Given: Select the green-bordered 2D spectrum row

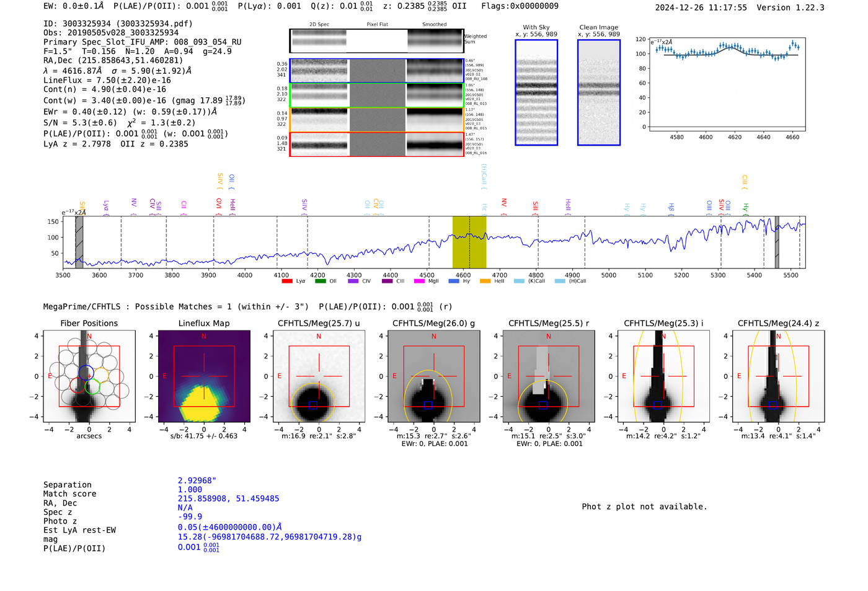Looking at the screenshot, I should pos(377,96).
